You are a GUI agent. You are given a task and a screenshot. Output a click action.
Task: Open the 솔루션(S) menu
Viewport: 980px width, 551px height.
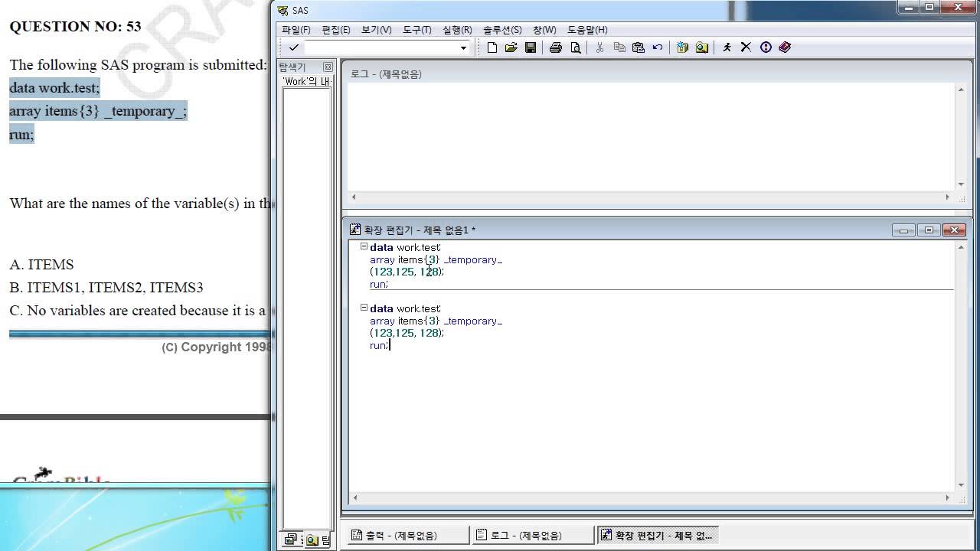tap(502, 30)
